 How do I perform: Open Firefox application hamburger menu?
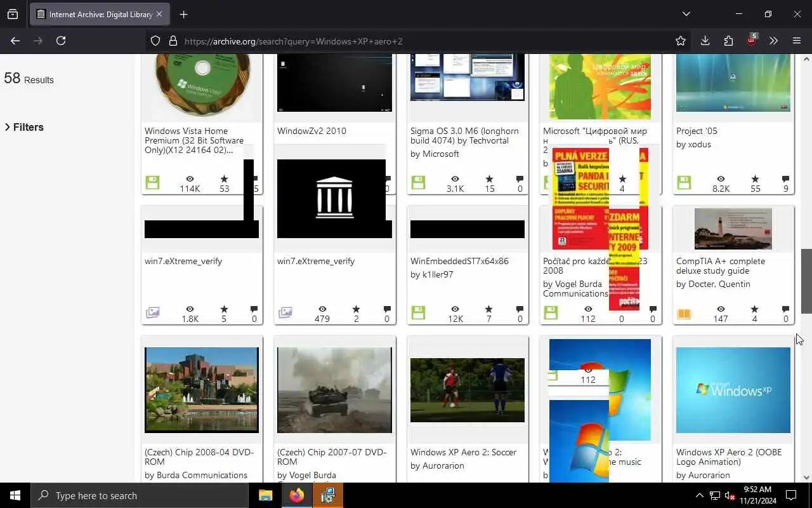tap(797, 41)
